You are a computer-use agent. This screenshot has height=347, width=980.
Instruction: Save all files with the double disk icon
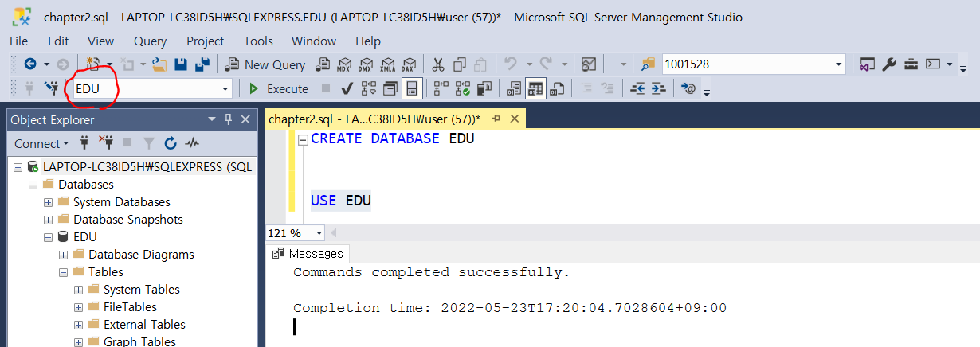tap(202, 64)
